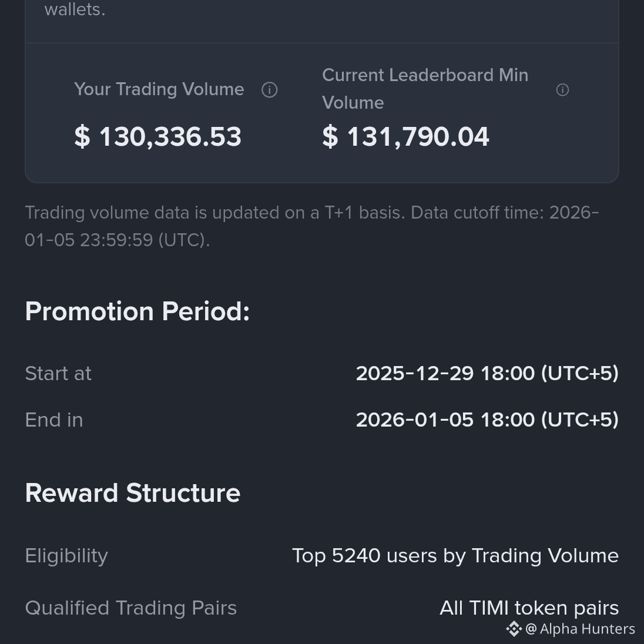Select the Binance logo beside Alpha Hunters

pyautogui.click(x=514, y=629)
